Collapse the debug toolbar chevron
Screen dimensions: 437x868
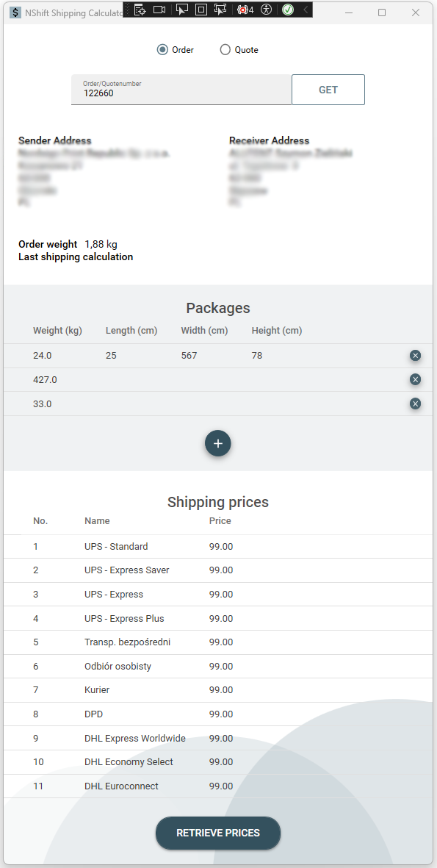(x=306, y=10)
